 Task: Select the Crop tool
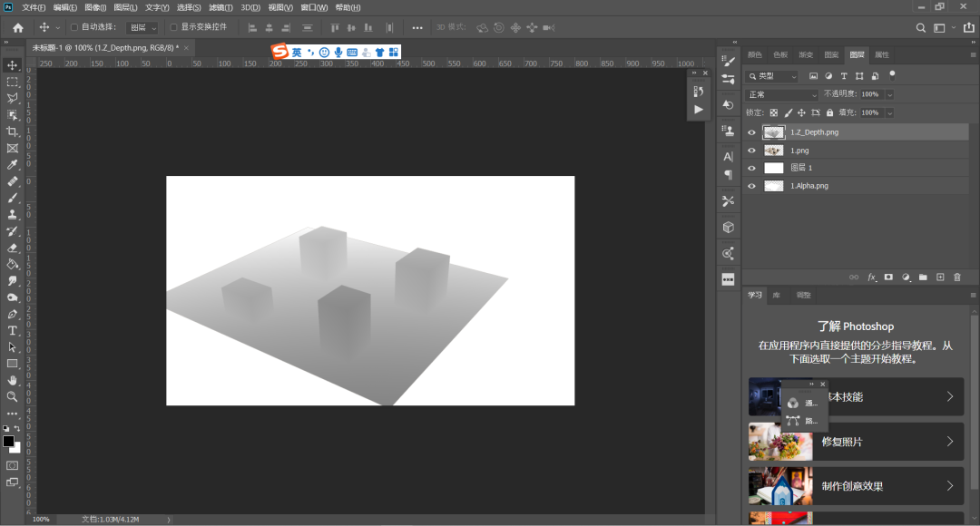[x=13, y=131]
